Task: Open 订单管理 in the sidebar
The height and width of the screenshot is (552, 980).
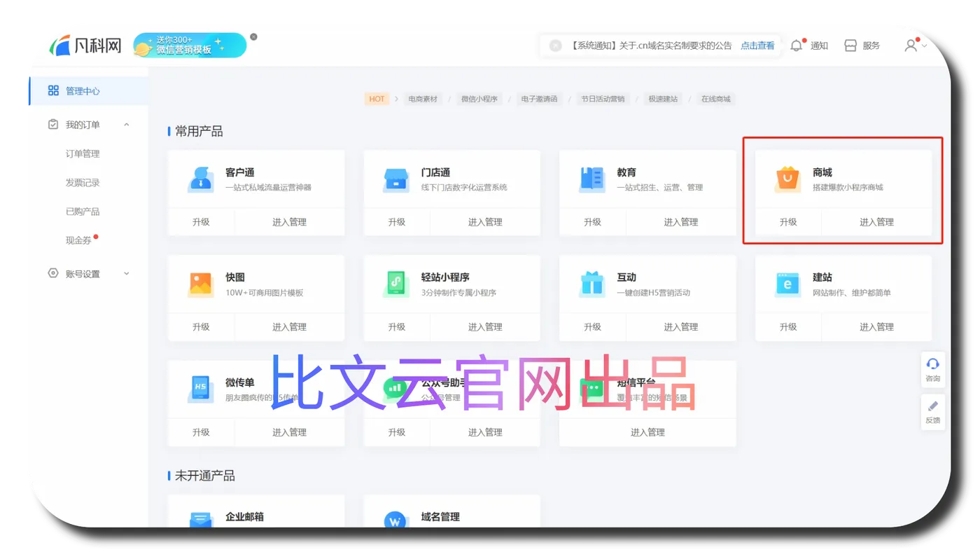Action: (83, 153)
